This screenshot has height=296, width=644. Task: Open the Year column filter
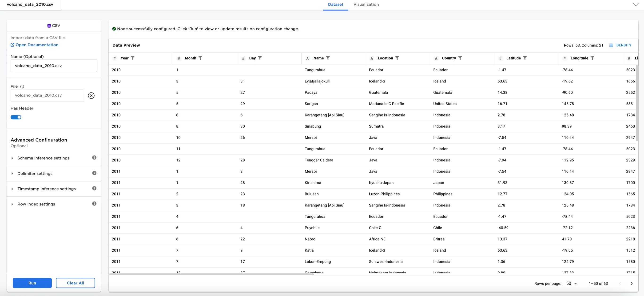pos(133,58)
